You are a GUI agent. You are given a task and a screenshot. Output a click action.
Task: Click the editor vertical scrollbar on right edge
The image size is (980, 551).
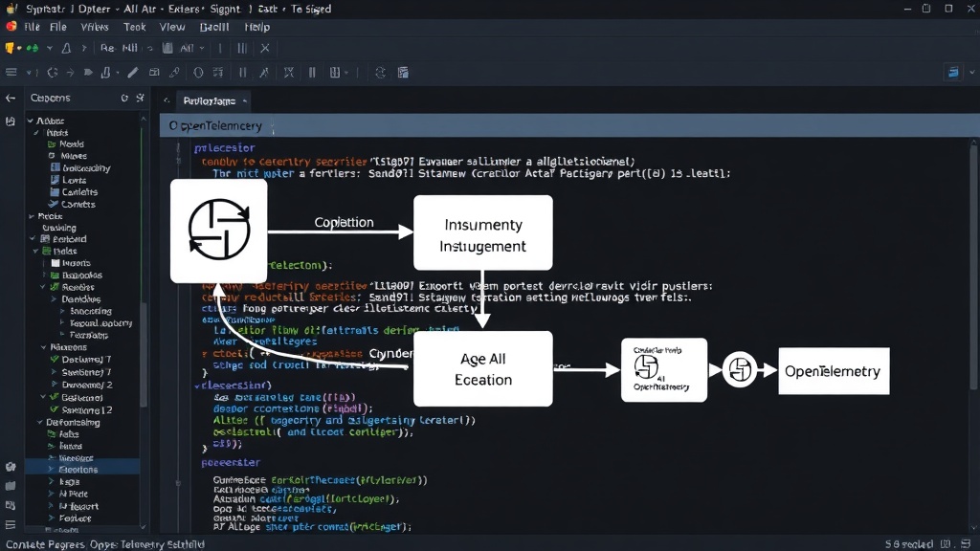click(x=973, y=269)
